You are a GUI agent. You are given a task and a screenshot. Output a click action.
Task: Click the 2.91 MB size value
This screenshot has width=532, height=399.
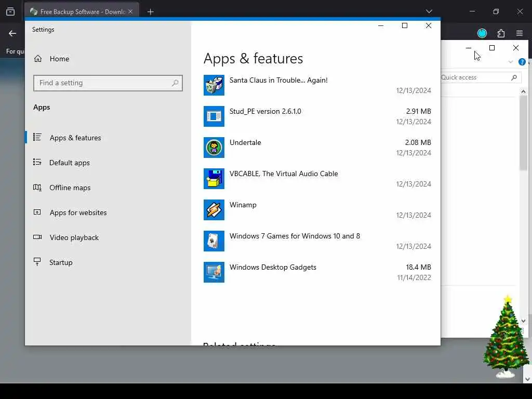pyautogui.click(x=418, y=111)
